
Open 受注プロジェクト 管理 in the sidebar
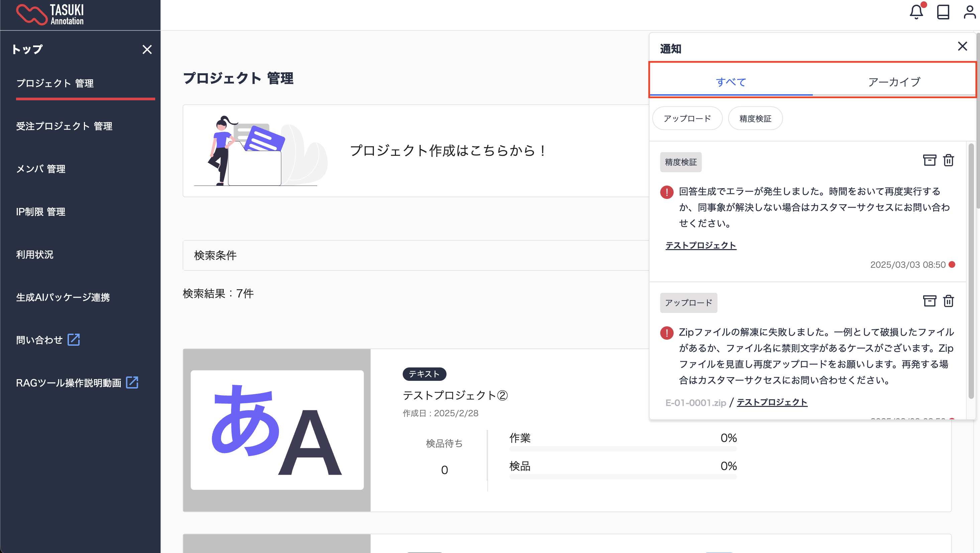coord(64,126)
